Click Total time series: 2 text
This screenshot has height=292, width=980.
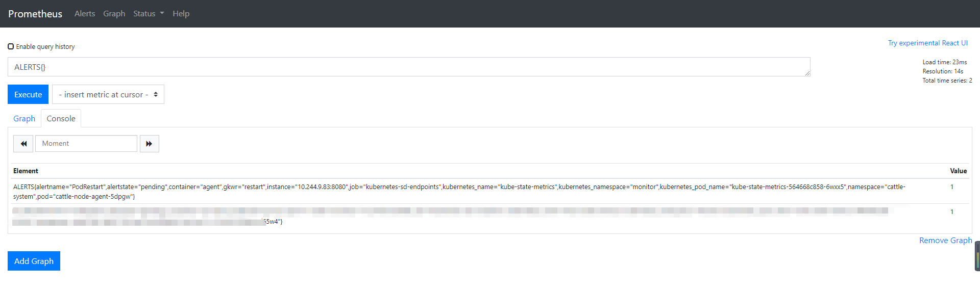[947, 81]
